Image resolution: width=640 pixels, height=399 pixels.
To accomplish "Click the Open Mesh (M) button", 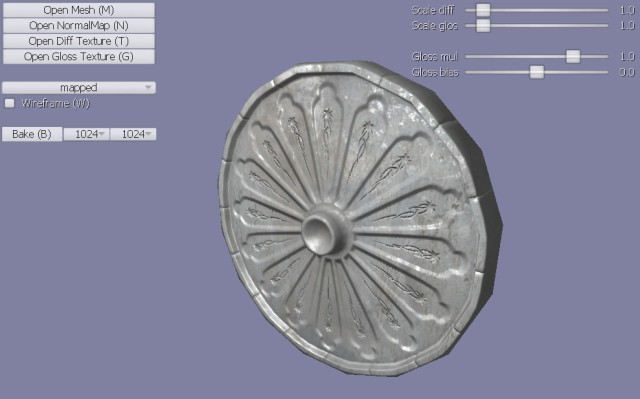I will [x=79, y=10].
